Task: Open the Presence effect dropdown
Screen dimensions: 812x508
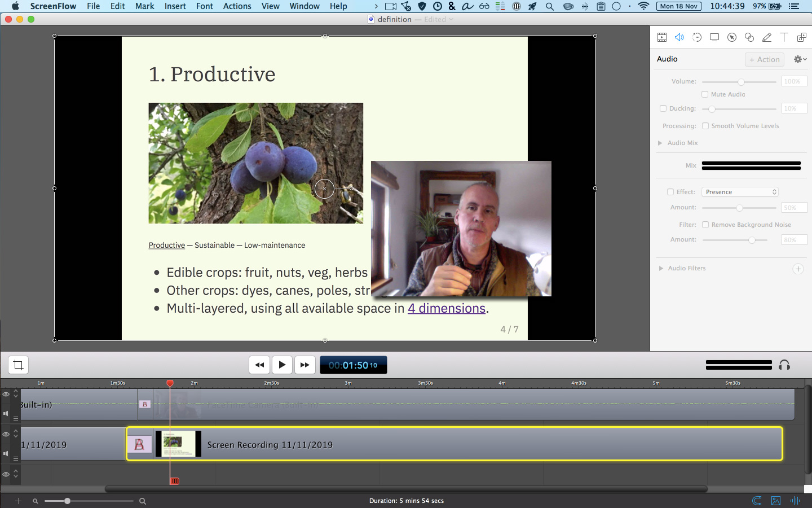Action: click(x=739, y=191)
